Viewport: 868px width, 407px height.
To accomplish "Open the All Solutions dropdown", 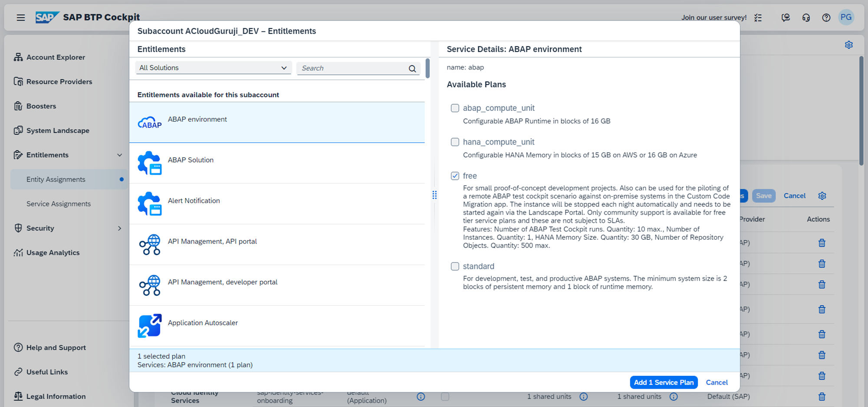I will [213, 68].
